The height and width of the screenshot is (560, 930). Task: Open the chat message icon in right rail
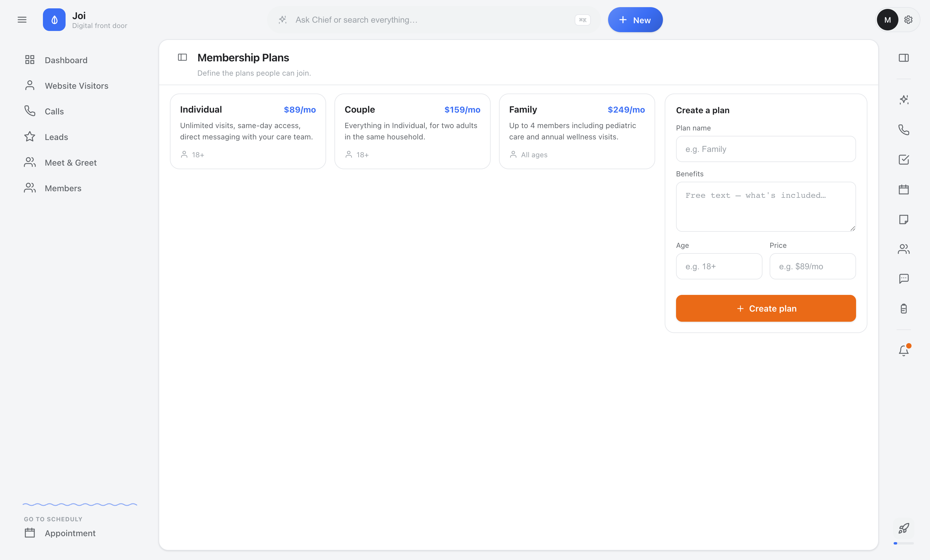[x=903, y=279]
